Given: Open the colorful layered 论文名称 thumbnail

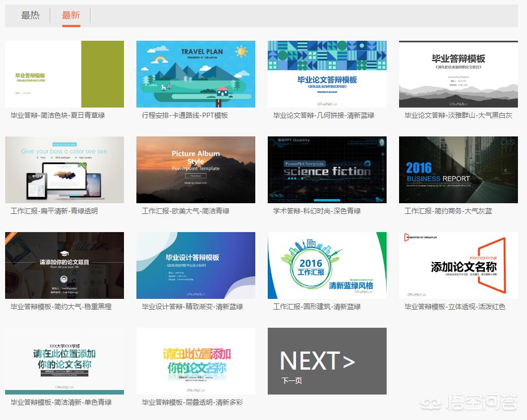Looking at the screenshot, I should point(196,361).
